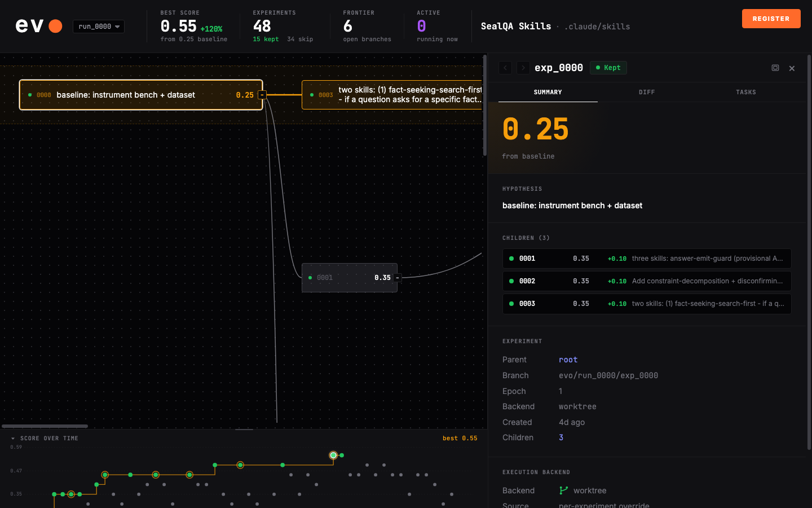Go to previous experiment arrow

[505, 68]
